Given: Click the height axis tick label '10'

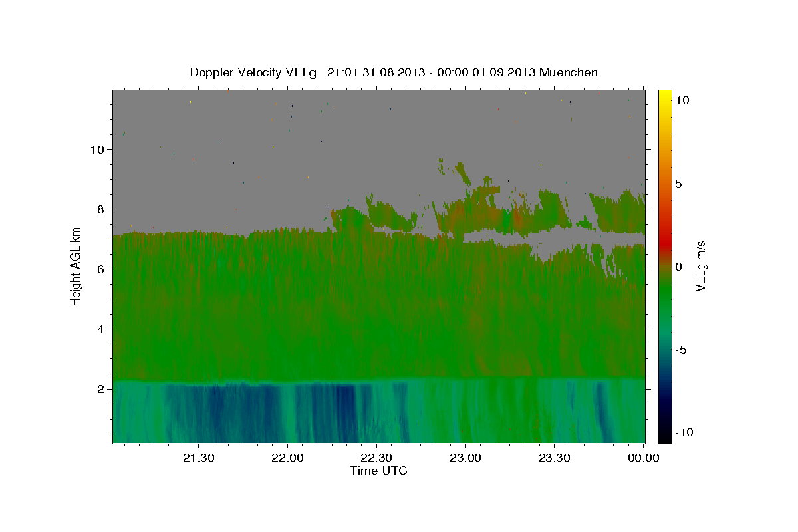Looking at the screenshot, I should coord(99,150).
